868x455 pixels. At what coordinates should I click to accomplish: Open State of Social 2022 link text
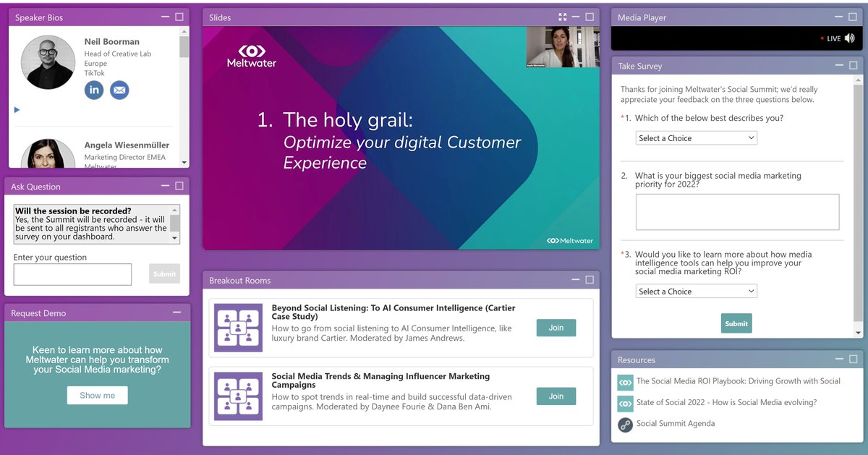(x=727, y=402)
